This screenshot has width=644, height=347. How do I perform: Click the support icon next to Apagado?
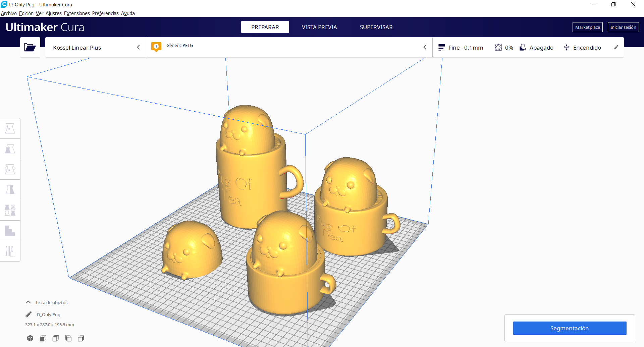coord(523,48)
